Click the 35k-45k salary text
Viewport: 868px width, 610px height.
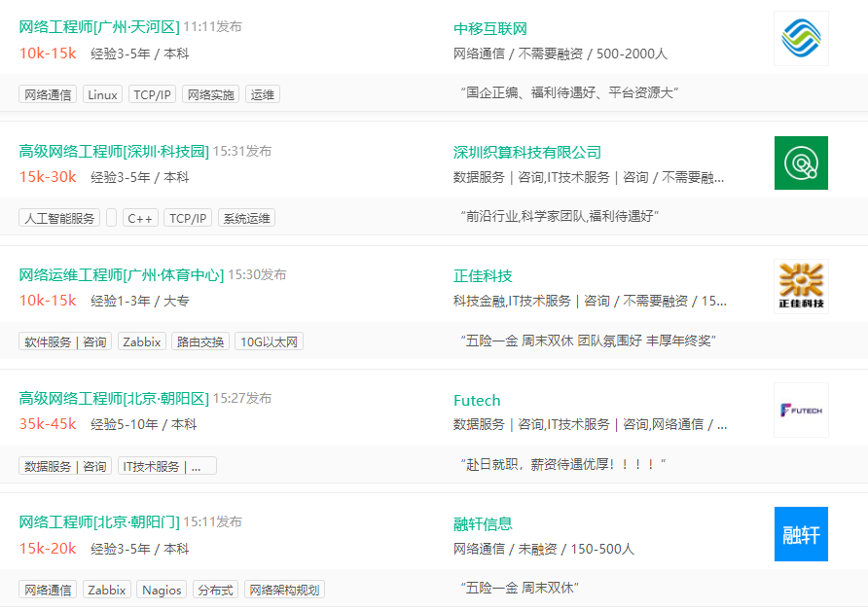point(48,424)
